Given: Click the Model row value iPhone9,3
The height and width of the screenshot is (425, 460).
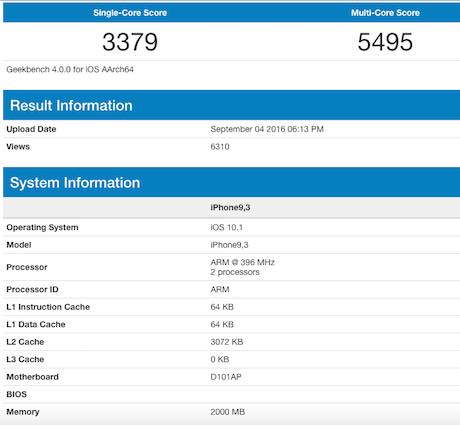Looking at the screenshot, I should pyautogui.click(x=229, y=245).
